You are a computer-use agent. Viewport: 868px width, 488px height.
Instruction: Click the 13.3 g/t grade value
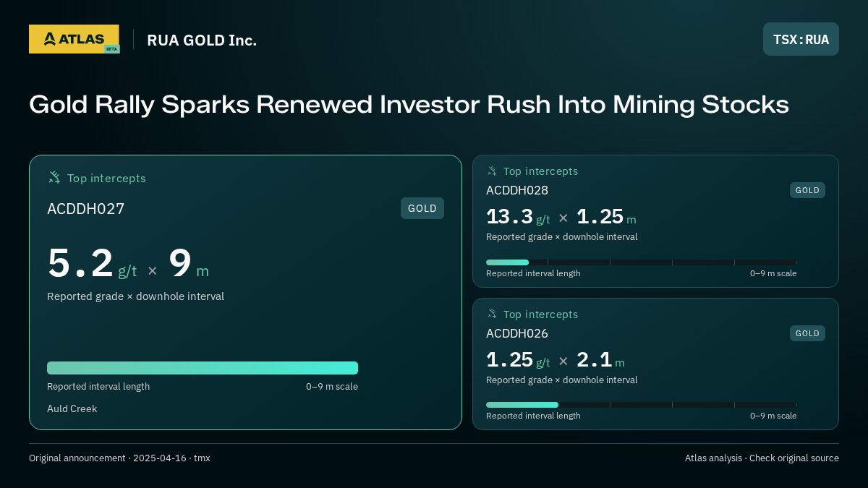[x=518, y=217]
